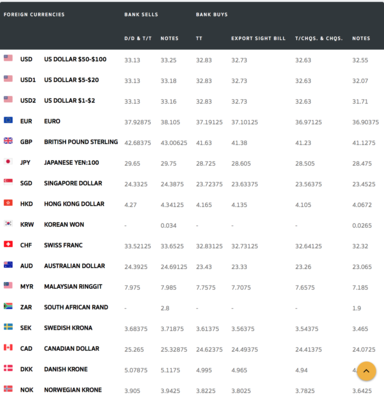Click HONG KONG DOLLAR currency name
Image resolution: width=384 pixels, height=400 pixels.
tap(74, 204)
